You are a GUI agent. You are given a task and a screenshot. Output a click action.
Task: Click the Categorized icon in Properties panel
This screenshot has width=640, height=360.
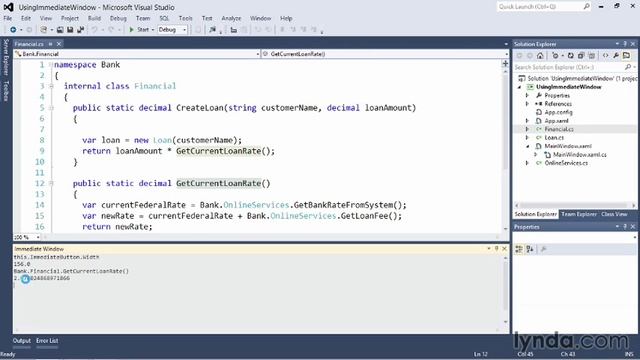tap(519, 249)
